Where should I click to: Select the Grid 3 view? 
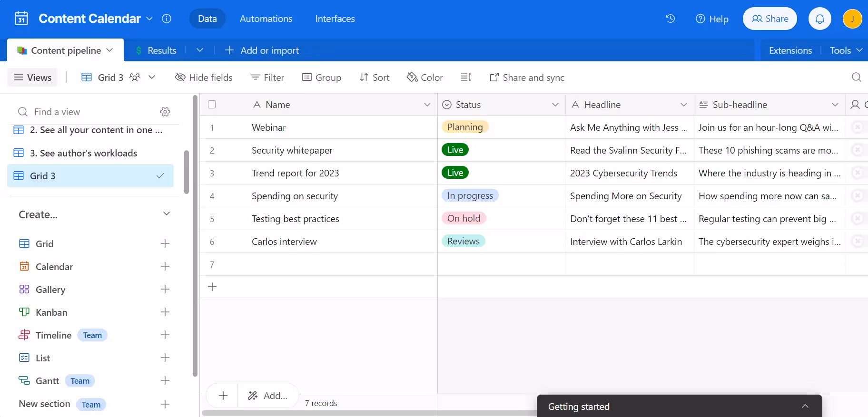[x=90, y=176]
